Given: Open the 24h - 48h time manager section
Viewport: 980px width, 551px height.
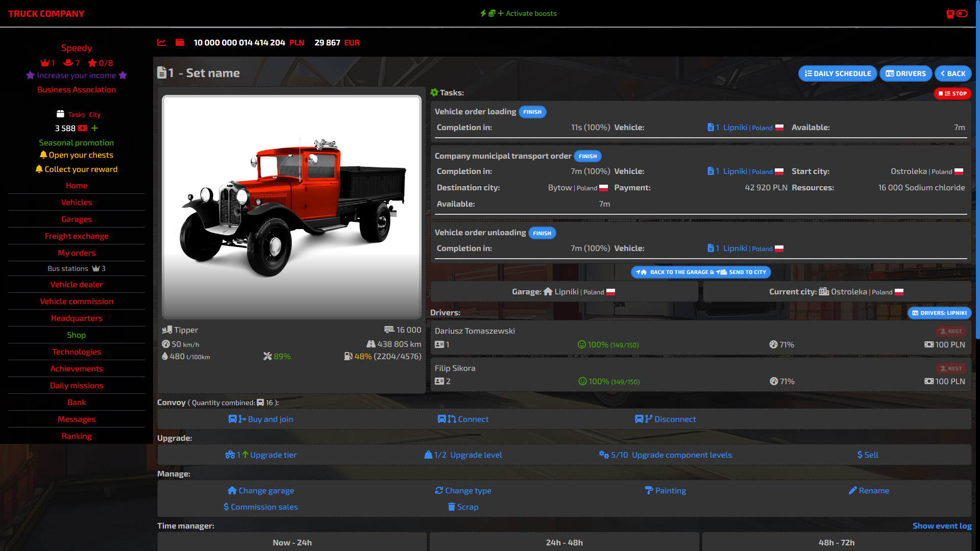Looking at the screenshot, I should [564, 542].
